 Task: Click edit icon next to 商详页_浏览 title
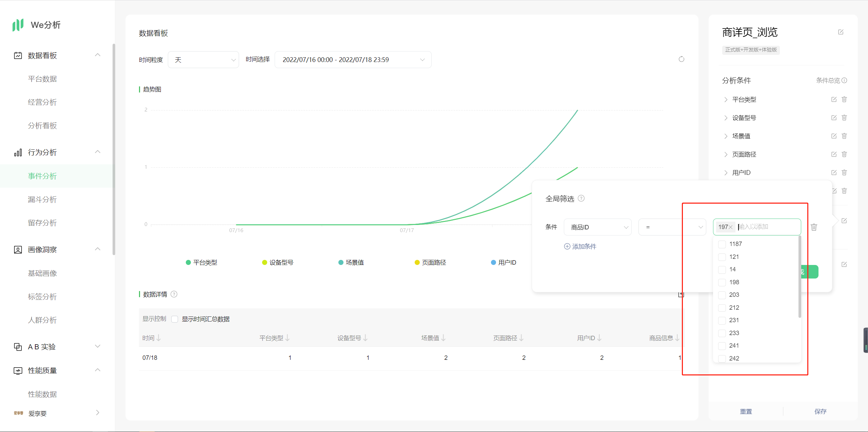coord(841,32)
